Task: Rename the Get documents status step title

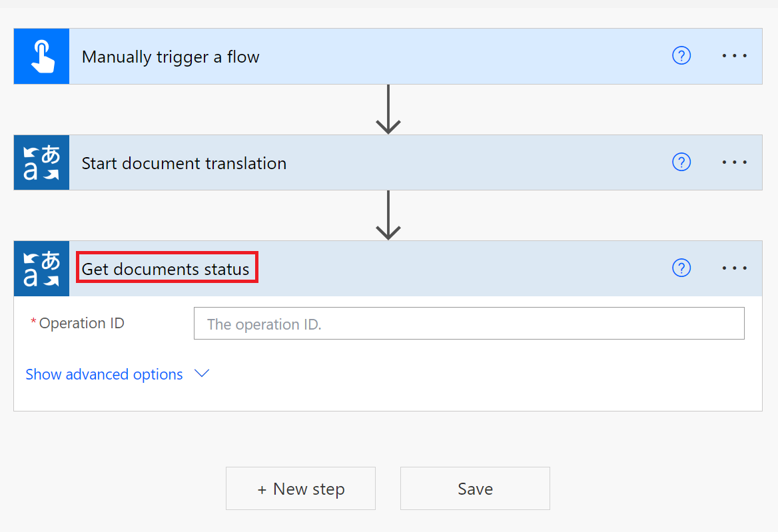Action: pyautogui.click(x=167, y=267)
